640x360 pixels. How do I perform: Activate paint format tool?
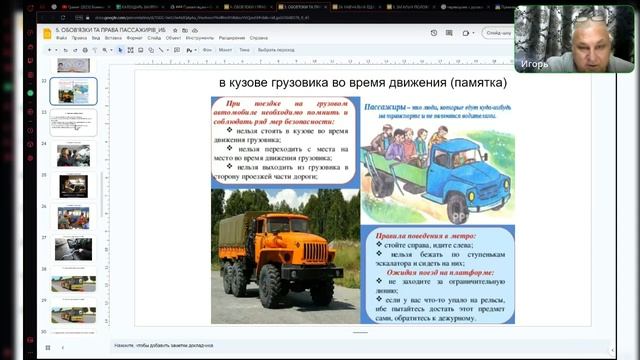pyautogui.click(x=95, y=50)
